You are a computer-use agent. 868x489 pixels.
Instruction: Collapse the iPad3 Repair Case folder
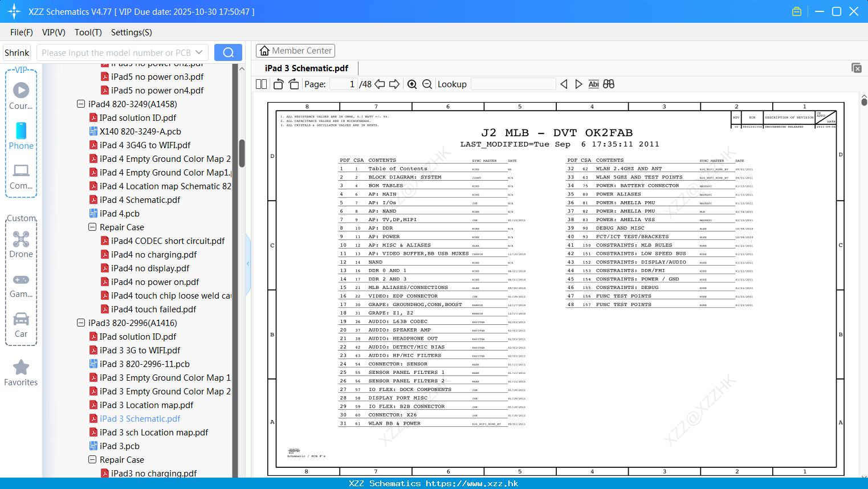[x=92, y=460]
